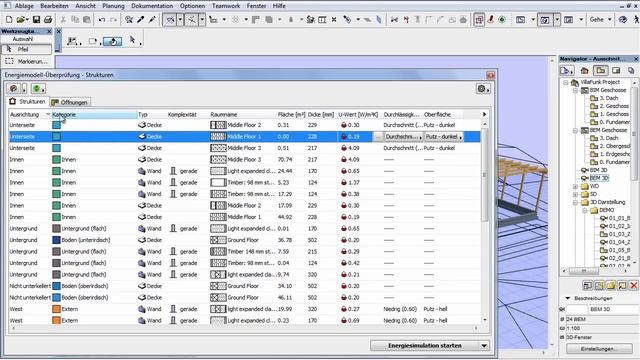640x360 pixels.
Task: Select the Ground Floor 36.78 row
Action: tap(244, 240)
